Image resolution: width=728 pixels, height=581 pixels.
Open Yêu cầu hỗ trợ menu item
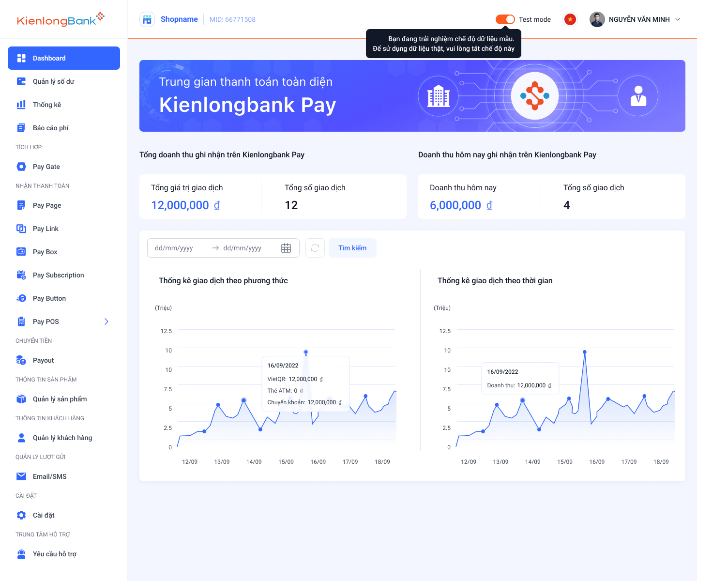(x=64, y=554)
